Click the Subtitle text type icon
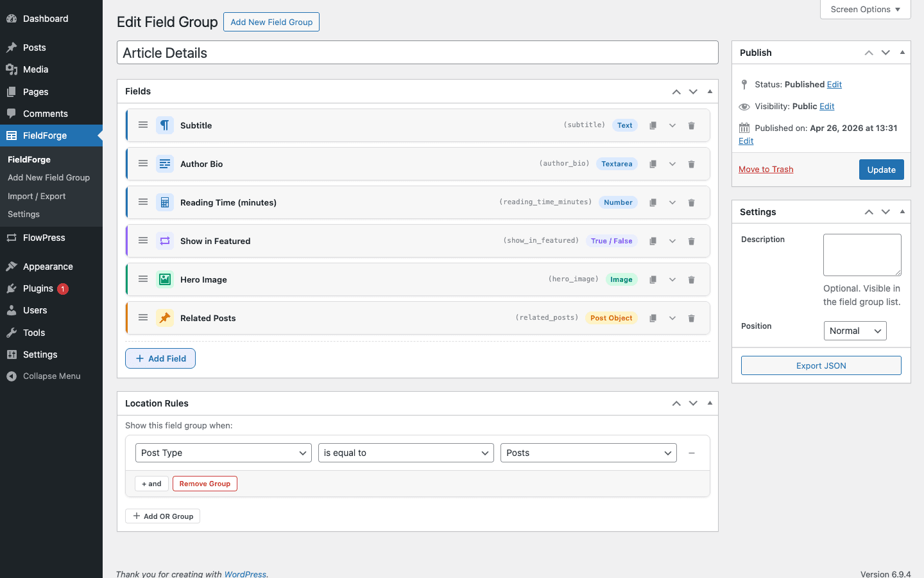The height and width of the screenshot is (578, 924). (165, 125)
